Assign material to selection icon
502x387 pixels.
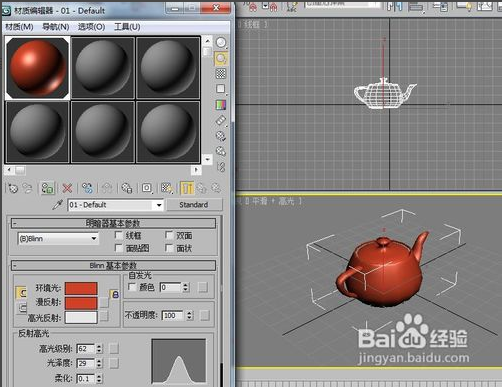47,188
